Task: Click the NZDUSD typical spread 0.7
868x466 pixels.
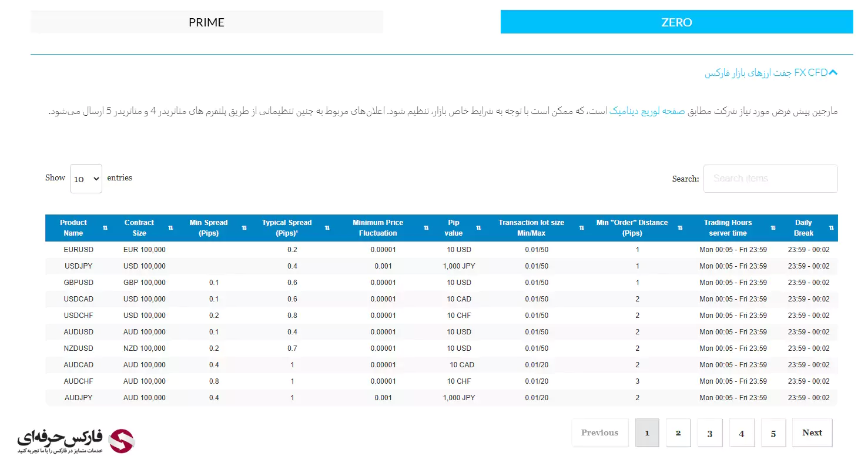Action: tap(292, 348)
